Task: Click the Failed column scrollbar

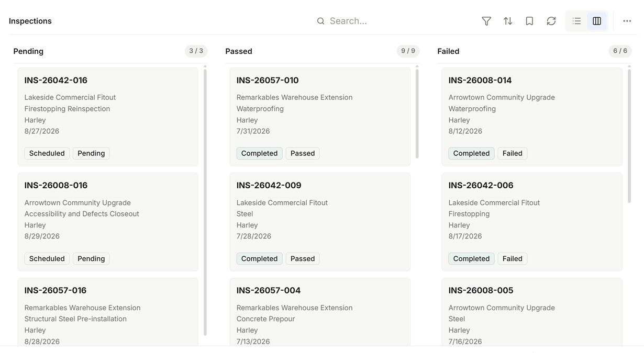Action: click(629, 136)
